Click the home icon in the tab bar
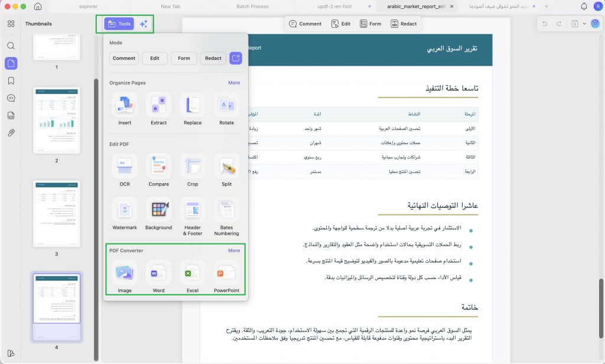Image resolution: width=605 pixels, height=364 pixels. (x=38, y=6)
